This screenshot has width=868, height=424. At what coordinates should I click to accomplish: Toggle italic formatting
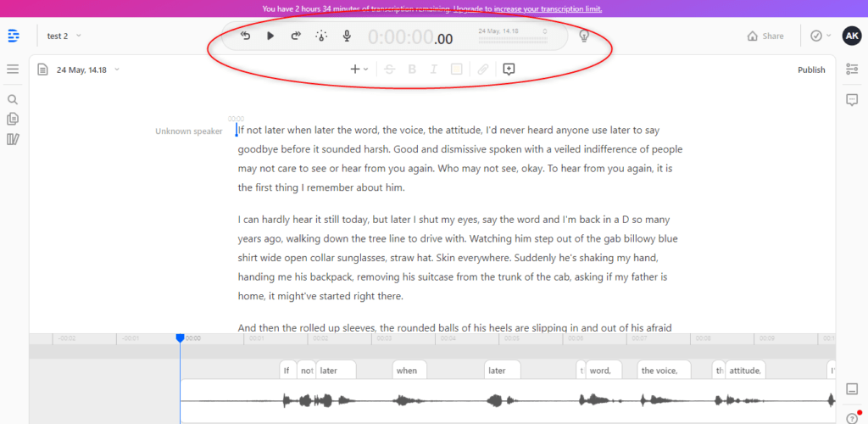pos(434,70)
